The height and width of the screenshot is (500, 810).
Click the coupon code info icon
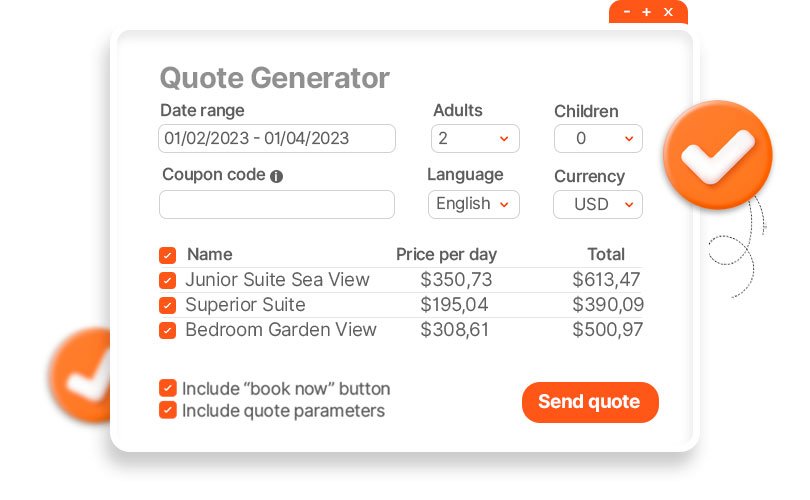click(277, 176)
